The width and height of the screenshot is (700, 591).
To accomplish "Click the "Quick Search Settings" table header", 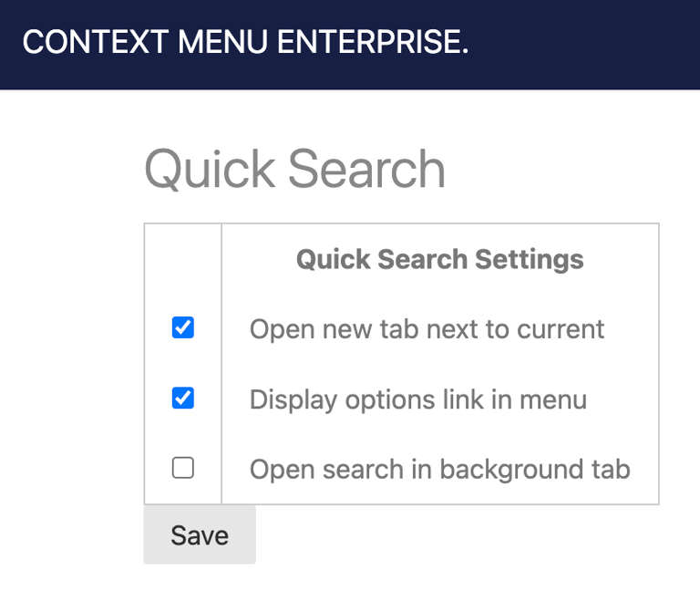I will [439, 259].
